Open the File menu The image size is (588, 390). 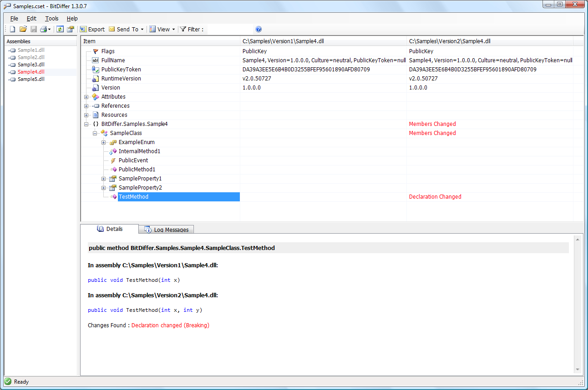[x=14, y=19]
